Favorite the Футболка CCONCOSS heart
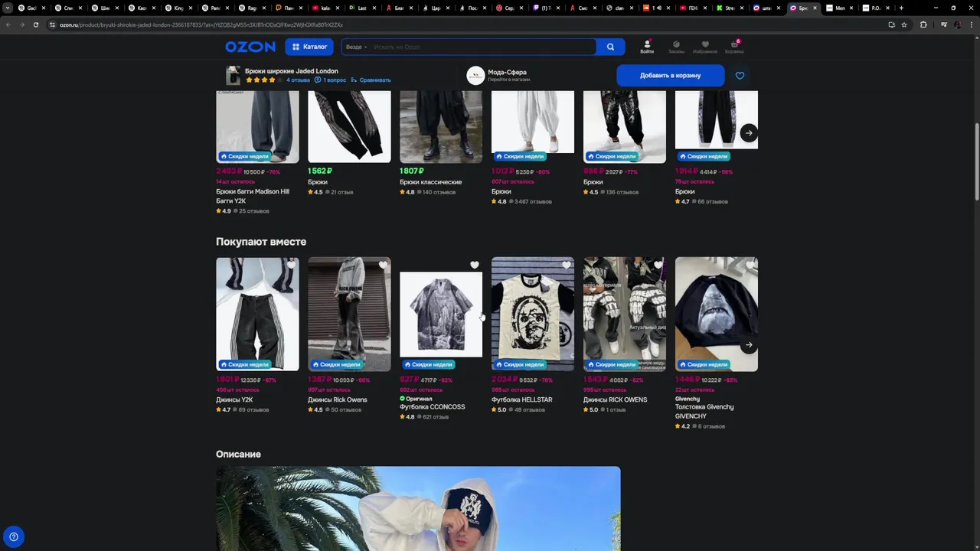Viewport: 980px width, 551px height. click(x=475, y=266)
